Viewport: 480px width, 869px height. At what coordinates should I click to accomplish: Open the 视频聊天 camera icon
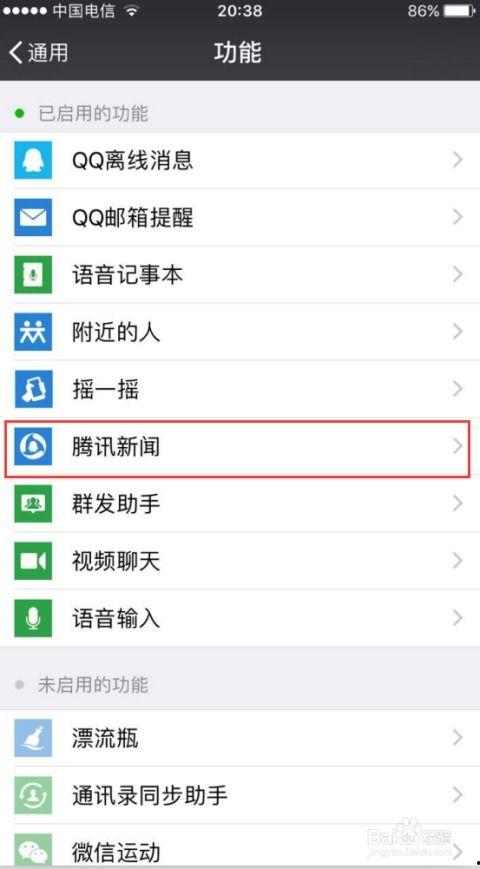(33, 560)
